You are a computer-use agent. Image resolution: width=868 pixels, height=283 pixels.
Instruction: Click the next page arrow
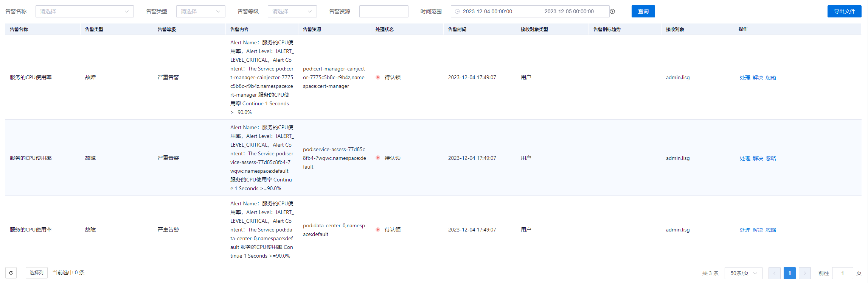[x=804, y=273]
